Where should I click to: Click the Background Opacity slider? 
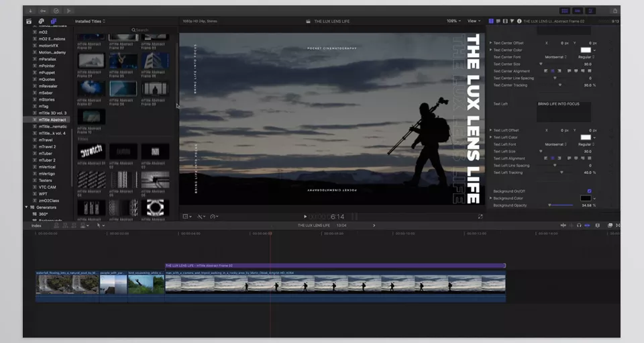[x=561, y=205]
